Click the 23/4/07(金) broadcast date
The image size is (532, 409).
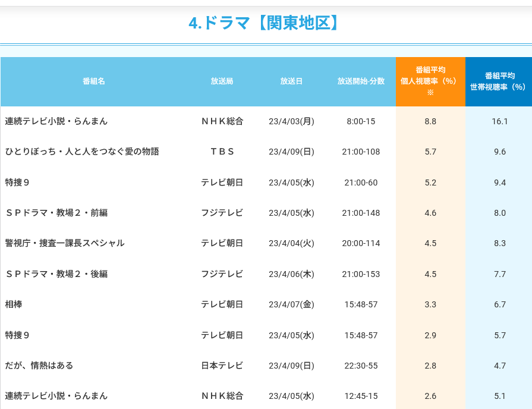[x=291, y=304]
